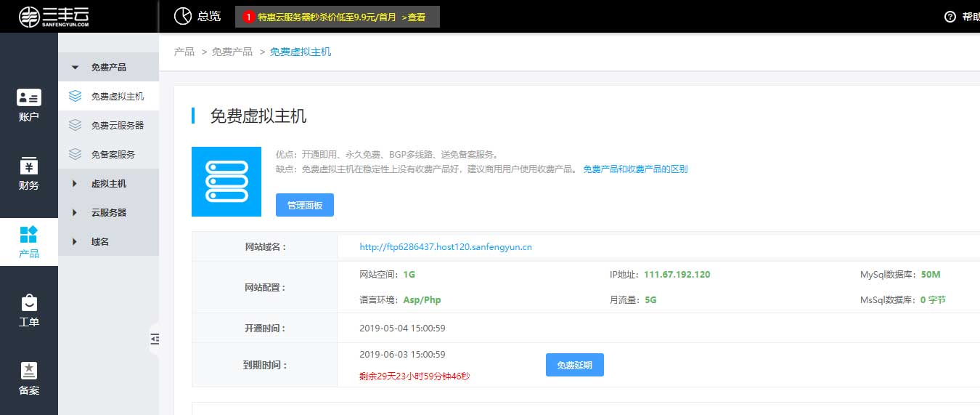The width and height of the screenshot is (980, 415).
Task: Open the 账户 account sidebar icon
Action: pyautogui.click(x=29, y=97)
